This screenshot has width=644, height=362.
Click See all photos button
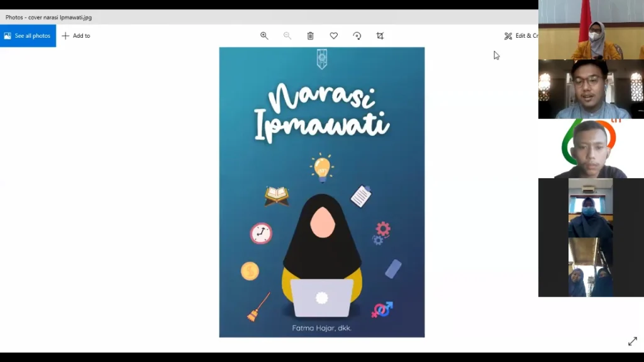28,36
